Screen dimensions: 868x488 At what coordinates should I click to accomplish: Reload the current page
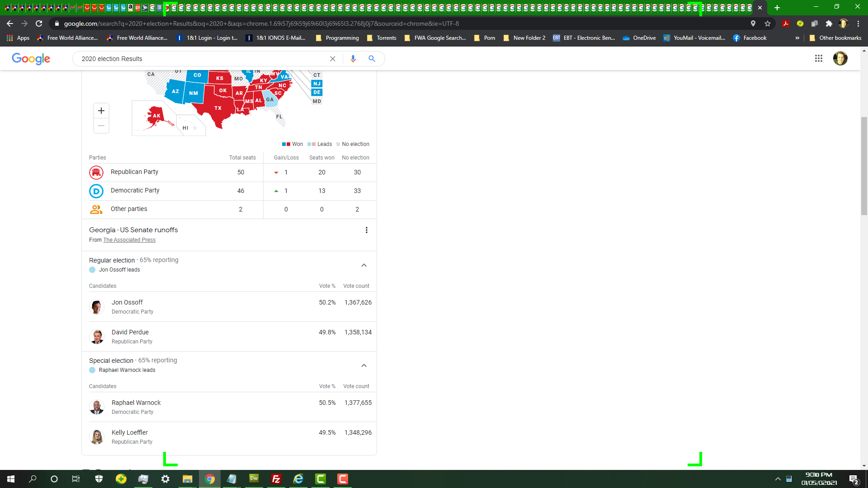click(x=39, y=23)
